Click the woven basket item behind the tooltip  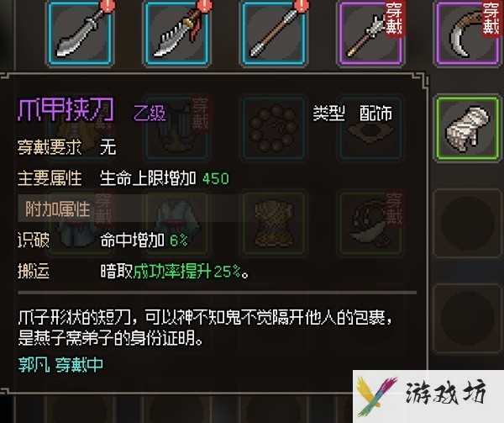point(274,223)
